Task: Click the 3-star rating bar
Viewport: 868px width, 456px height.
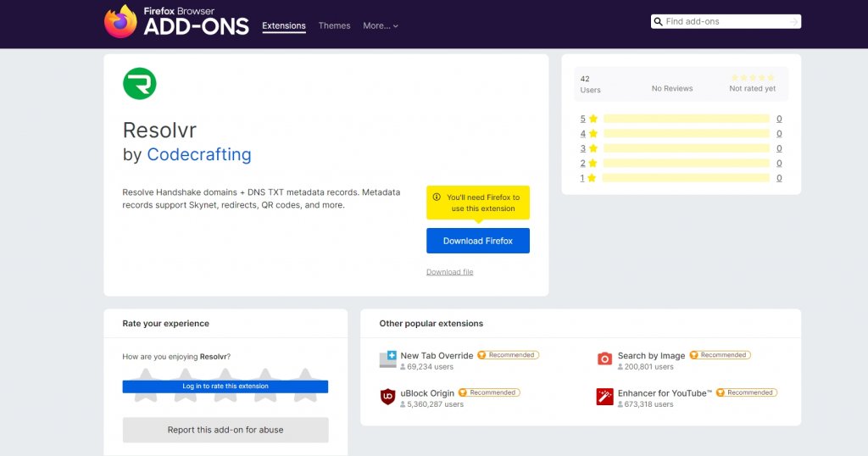Action: point(687,148)
